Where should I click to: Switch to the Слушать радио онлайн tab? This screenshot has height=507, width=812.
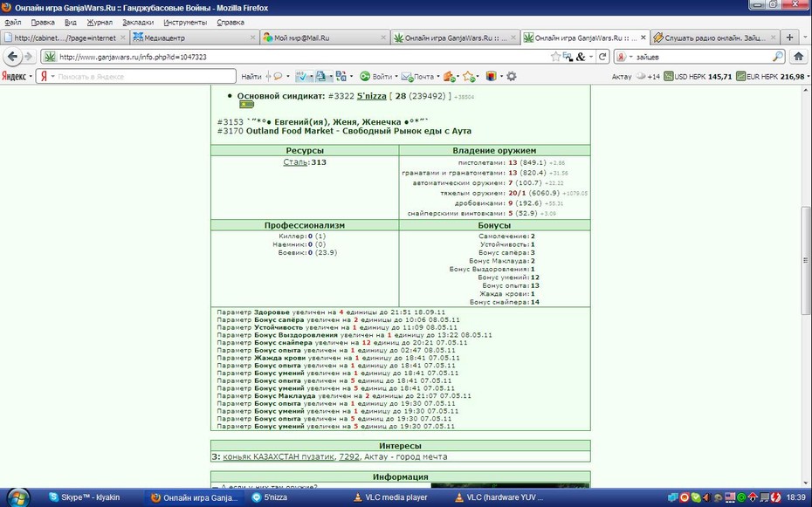(714, 38)
